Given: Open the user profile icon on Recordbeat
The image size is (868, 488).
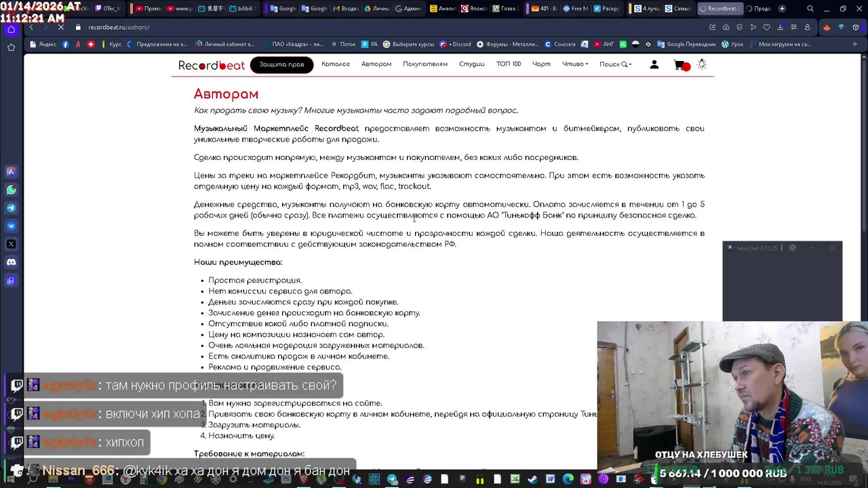Looking at the screenshot, I should 654,64.
